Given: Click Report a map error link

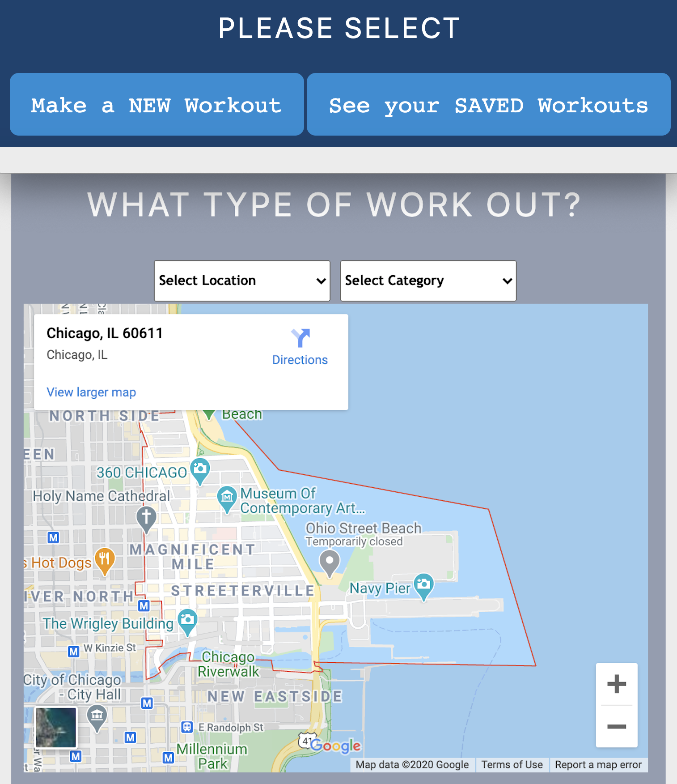Looking at the screenshot, I should (x=598, y=765).
